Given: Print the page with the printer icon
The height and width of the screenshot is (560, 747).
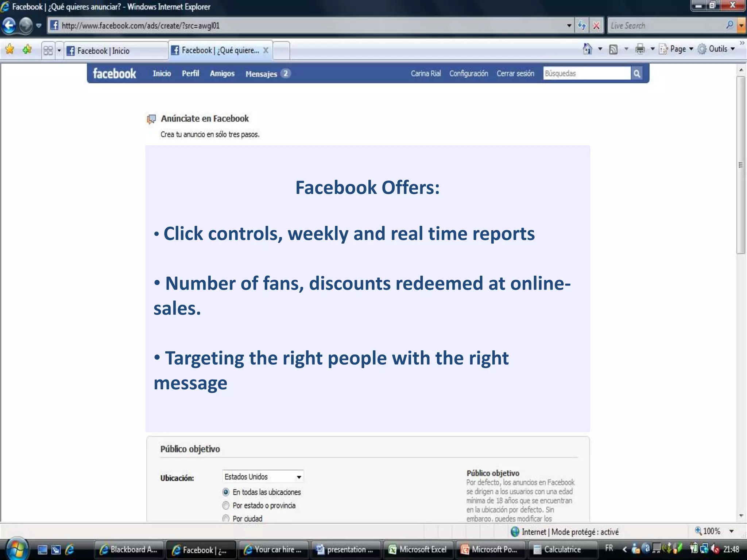Looking at the screenshot, I should 640,49.
